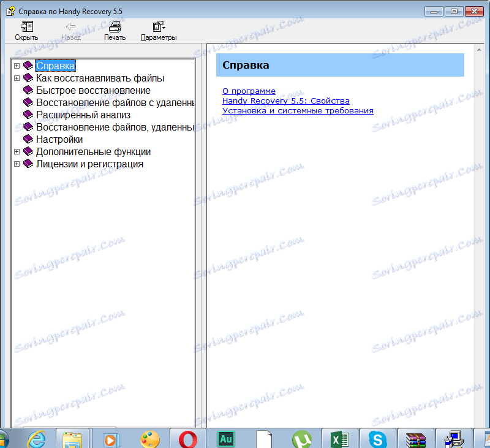Open the Параметры options icon

pos(159,26)
